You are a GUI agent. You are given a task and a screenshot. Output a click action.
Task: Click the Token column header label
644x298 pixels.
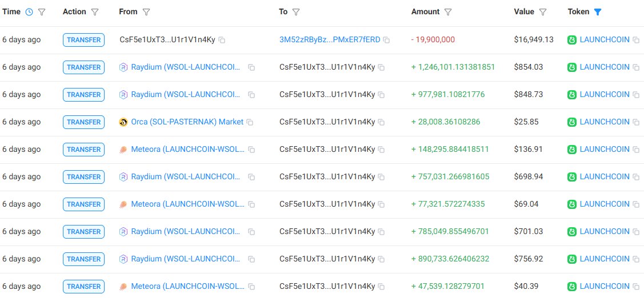pyautogui.click(x=579, y=11)
